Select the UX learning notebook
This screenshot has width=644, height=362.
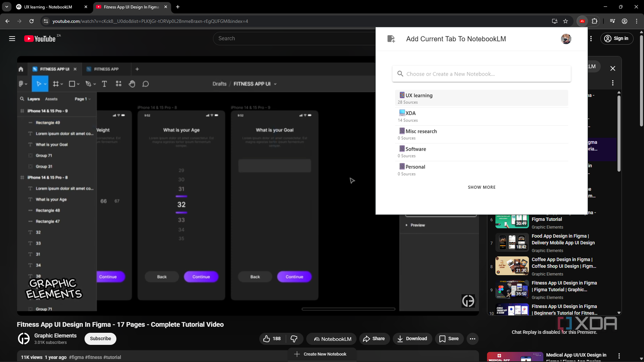(x=482, y=98)
